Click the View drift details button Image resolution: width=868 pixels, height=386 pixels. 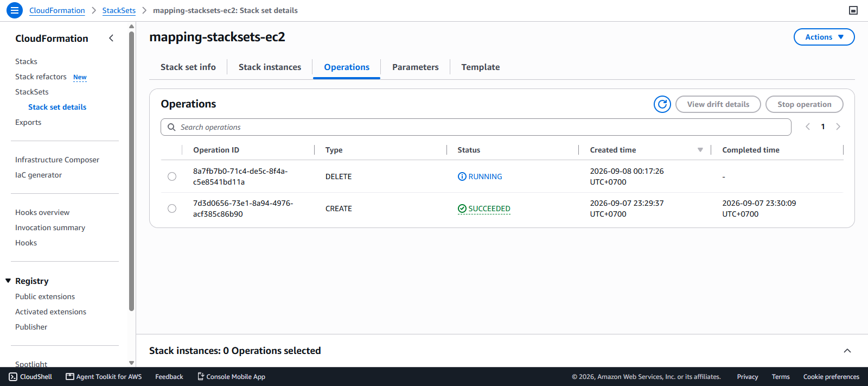point(718,104)
